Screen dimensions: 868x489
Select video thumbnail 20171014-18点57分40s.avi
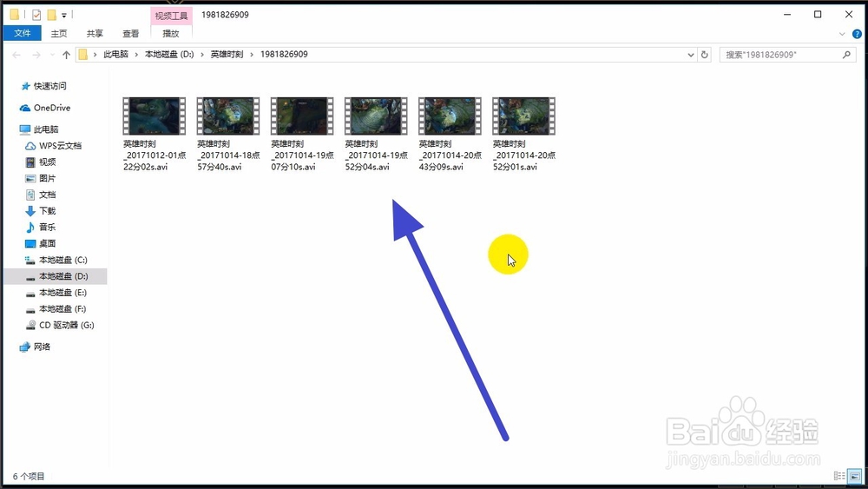228,116
